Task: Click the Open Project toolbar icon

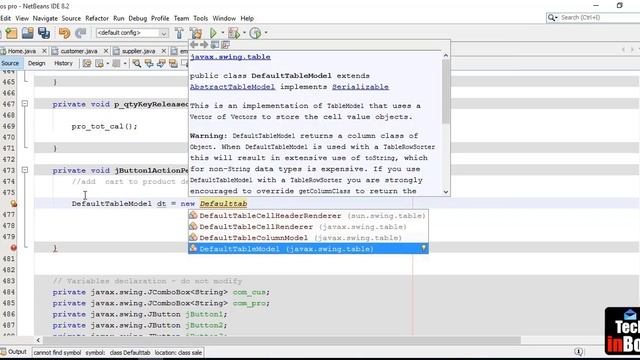Action: pos(27,33)
